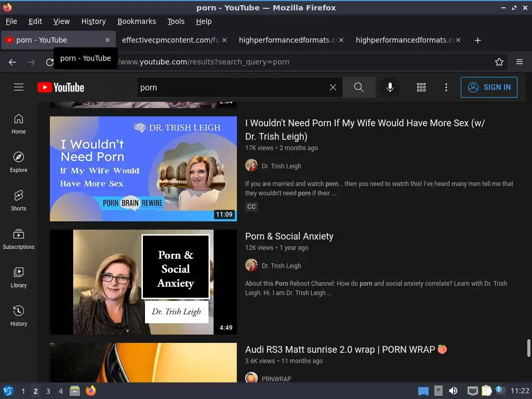Switch to workspace 1 in taskbar
This screenshot has width=532, height=399.
(23, 391)
